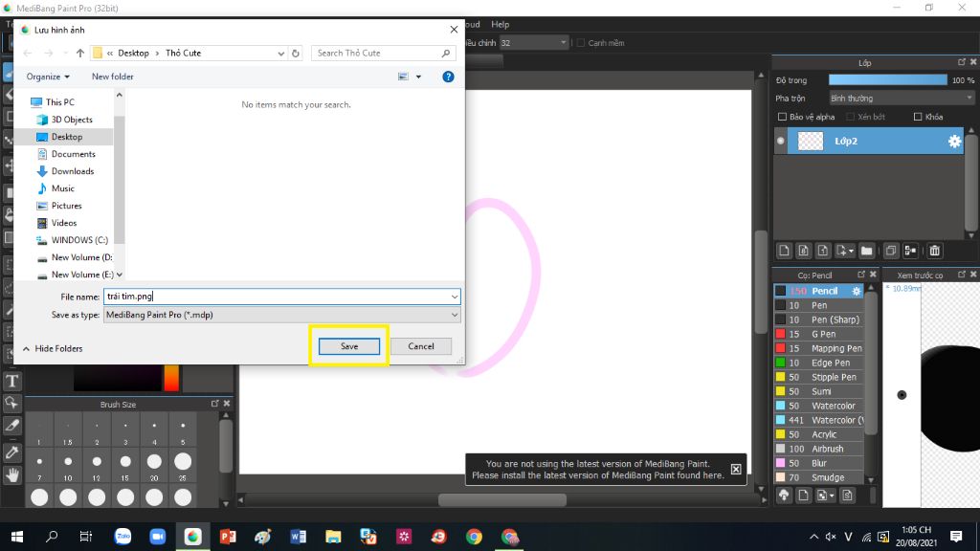Image resolution: width=980 pixels, height=551 pixels.
Task: Enable Bảo vệ alpha checkbox
Action: click(x=782, y=117)
